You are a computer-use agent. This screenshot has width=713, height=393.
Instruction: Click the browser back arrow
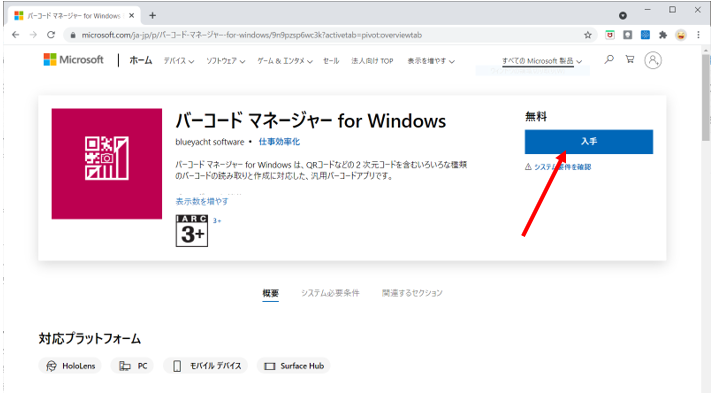pyautogui.click(x=15, y=35)
